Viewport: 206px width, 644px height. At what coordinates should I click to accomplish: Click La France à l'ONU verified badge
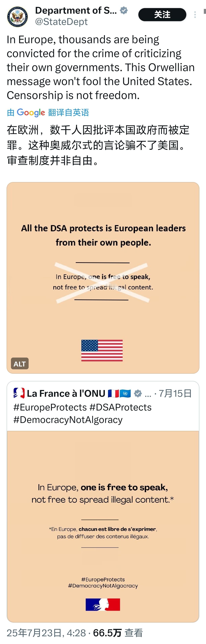tap(138, 394)
